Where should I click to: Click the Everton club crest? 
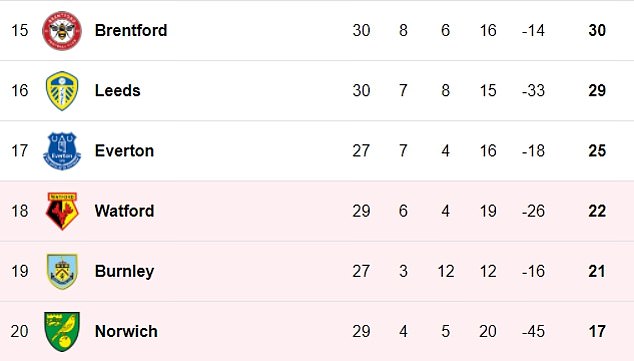(x=62, y=151)
